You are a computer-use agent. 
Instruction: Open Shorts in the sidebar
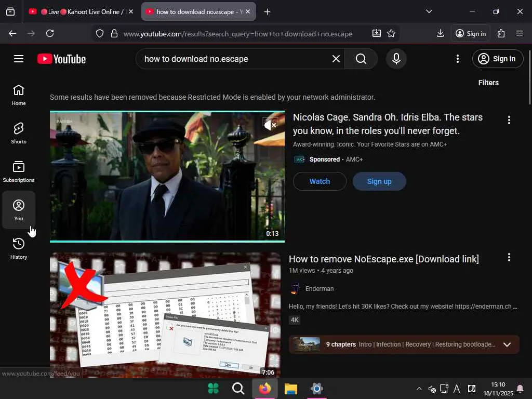coord(19,134)
